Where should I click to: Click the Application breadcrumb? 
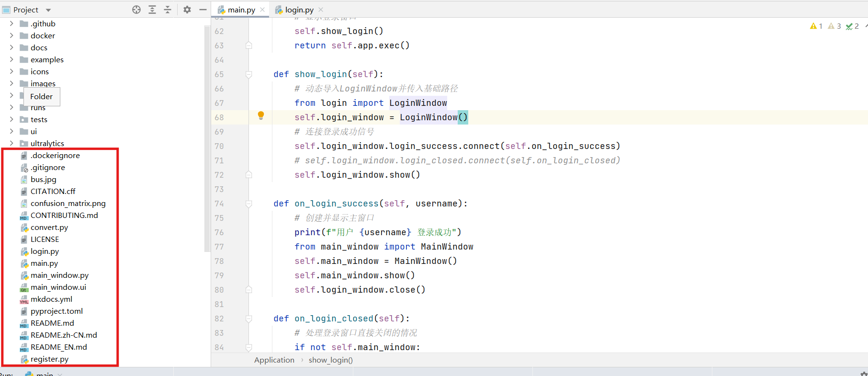click(274, 360)
